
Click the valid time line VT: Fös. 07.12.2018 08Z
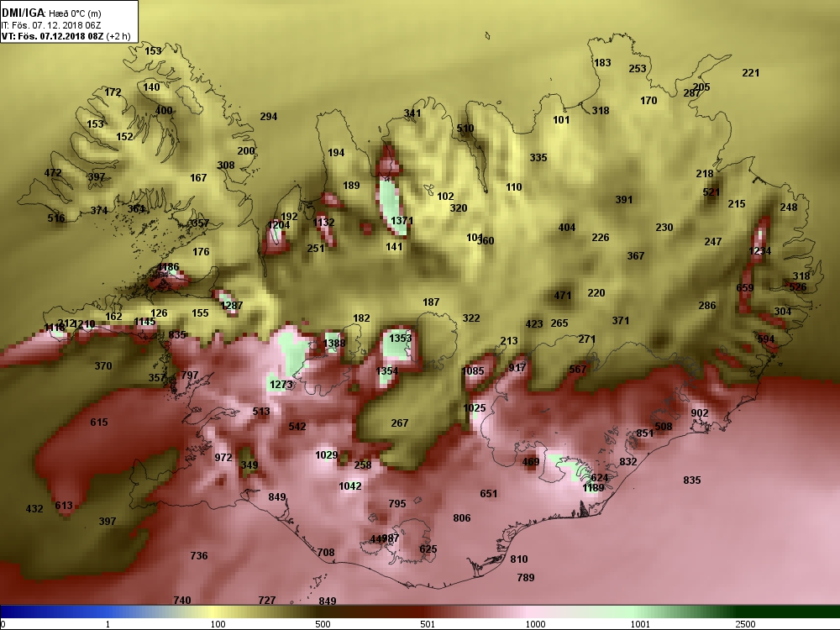pos(53,36)
